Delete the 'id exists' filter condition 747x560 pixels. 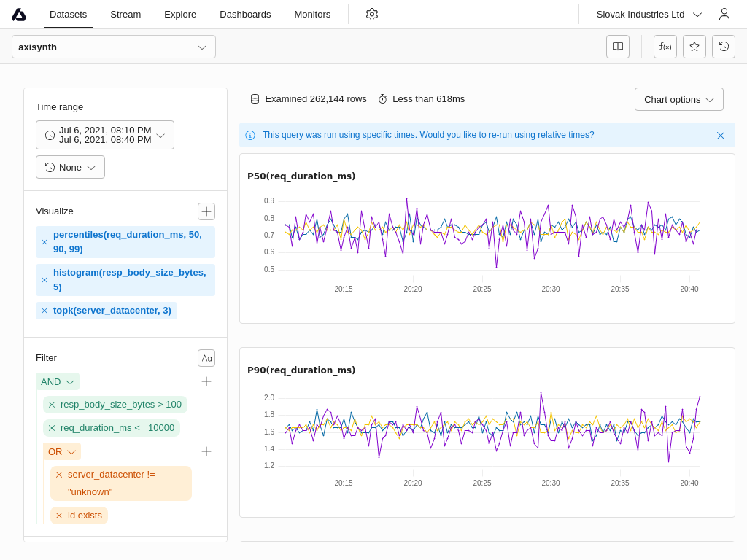[59, 516]
